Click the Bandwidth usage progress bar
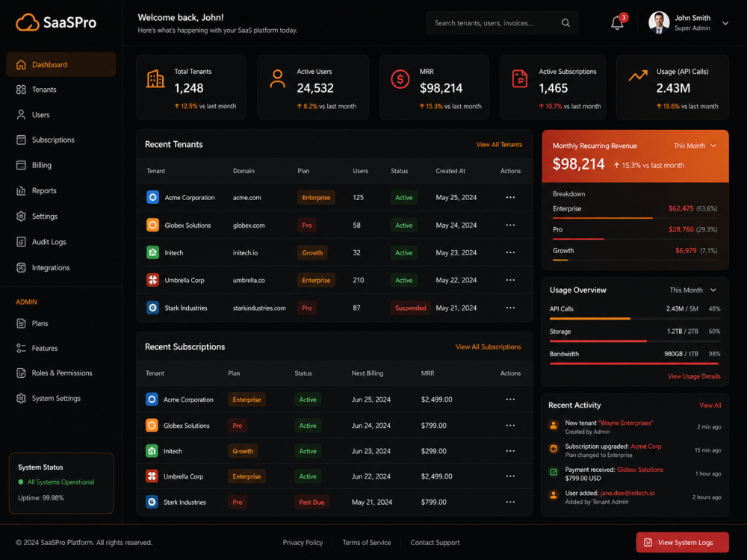 point(634,364)
